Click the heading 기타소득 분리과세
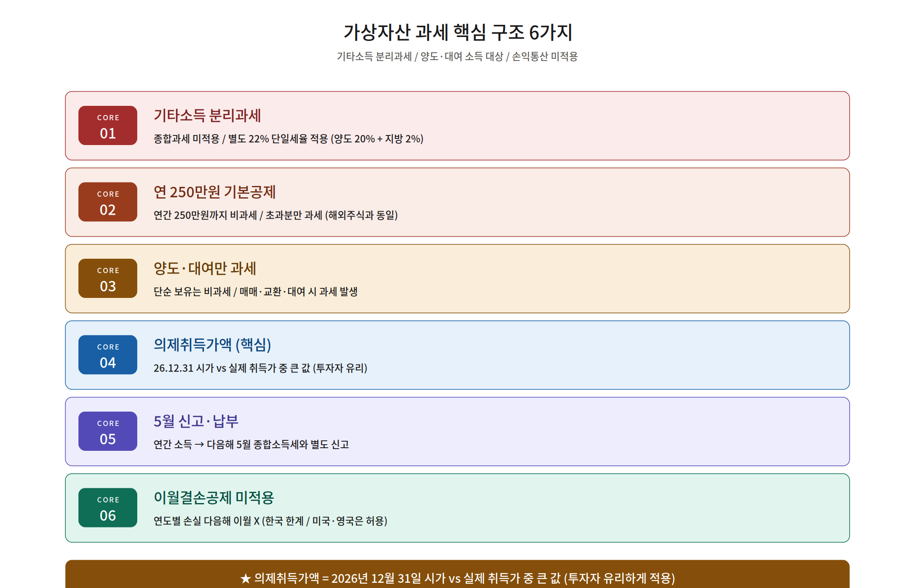 pos(207,115)
